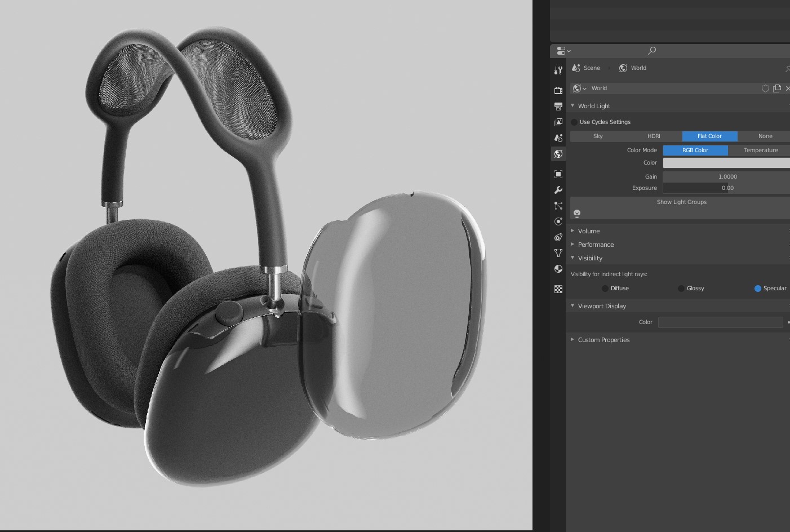Open the World Light color swatch
Screen dimensions: 790x532
726,163
